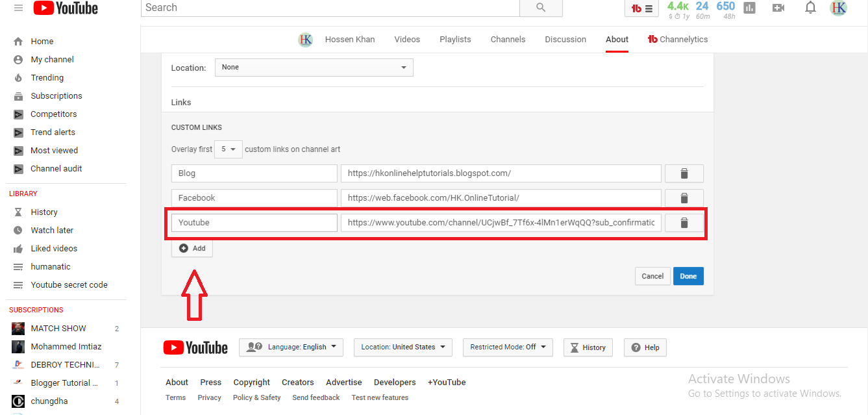The image size is (868, 415).
Task: Click the Search input field
Action: pyautogui.click(x=330, y=8)
